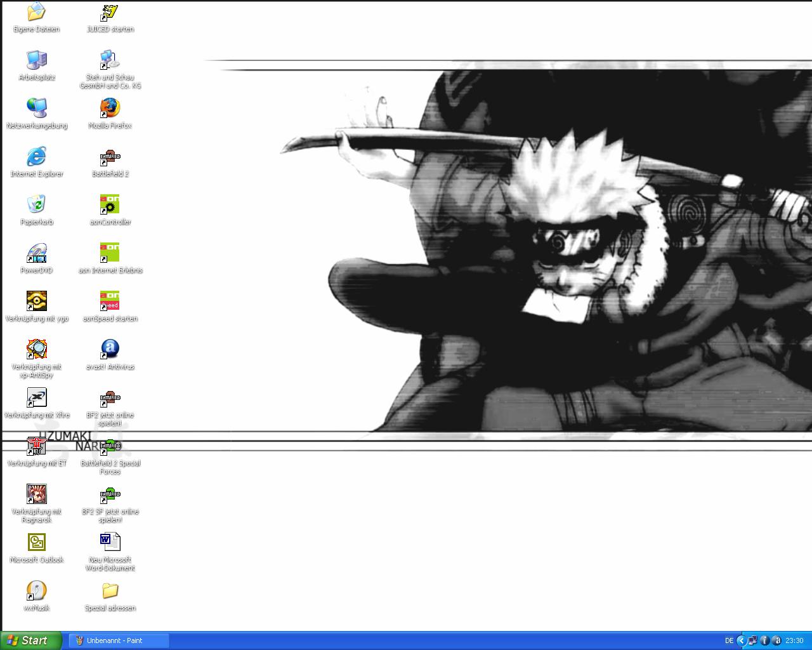The height and width of the screenshot is (650, 812).
Task: Select the JUICED starten shortcut
Action: pyautogui.click(x=110, y=11)
